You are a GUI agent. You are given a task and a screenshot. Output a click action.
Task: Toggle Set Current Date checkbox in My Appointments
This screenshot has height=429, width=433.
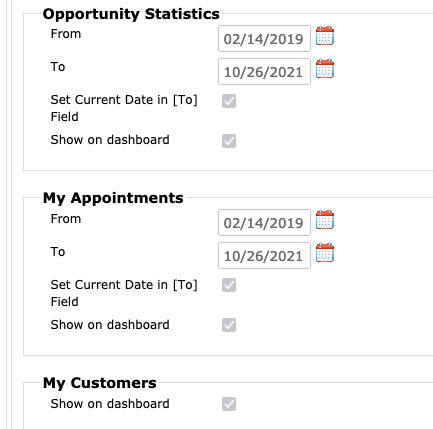(x=229, y=285)
